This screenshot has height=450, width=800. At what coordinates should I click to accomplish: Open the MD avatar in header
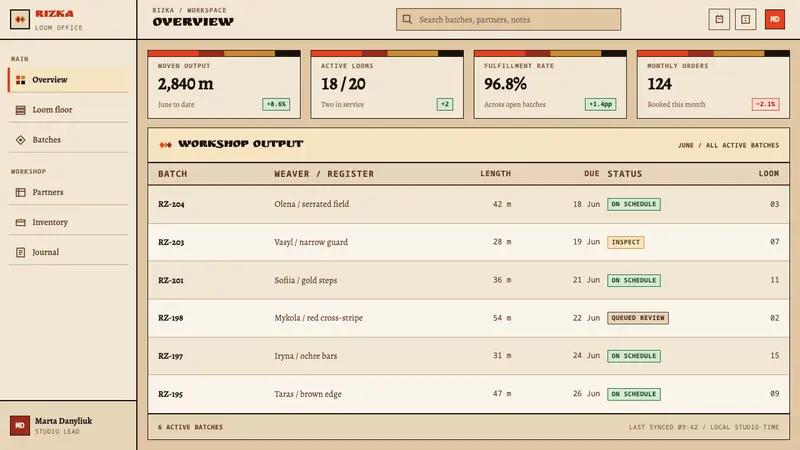(774, 19)
